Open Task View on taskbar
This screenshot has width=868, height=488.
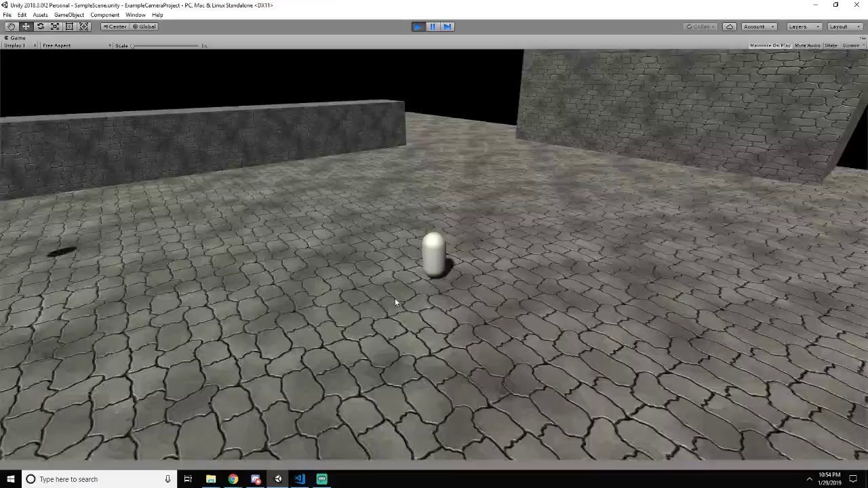click(188, 479)
